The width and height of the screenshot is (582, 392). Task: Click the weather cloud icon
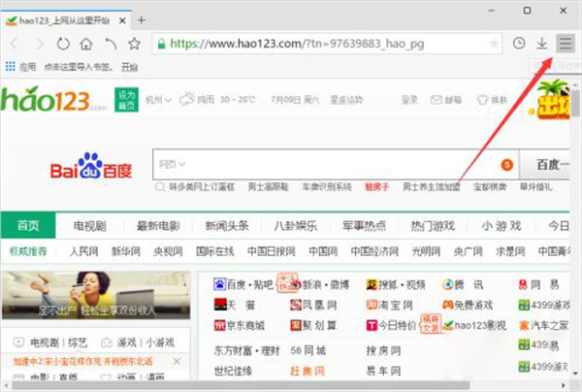click(x=187, y=99)
